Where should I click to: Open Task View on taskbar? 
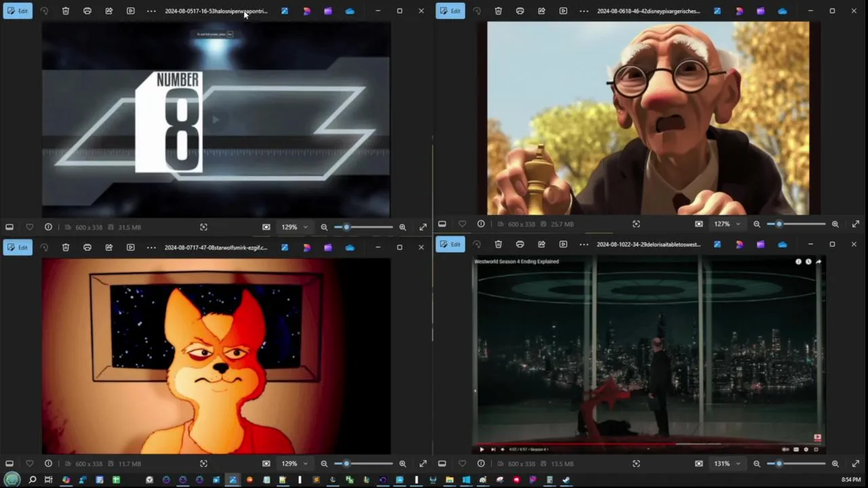coord(48,480)
